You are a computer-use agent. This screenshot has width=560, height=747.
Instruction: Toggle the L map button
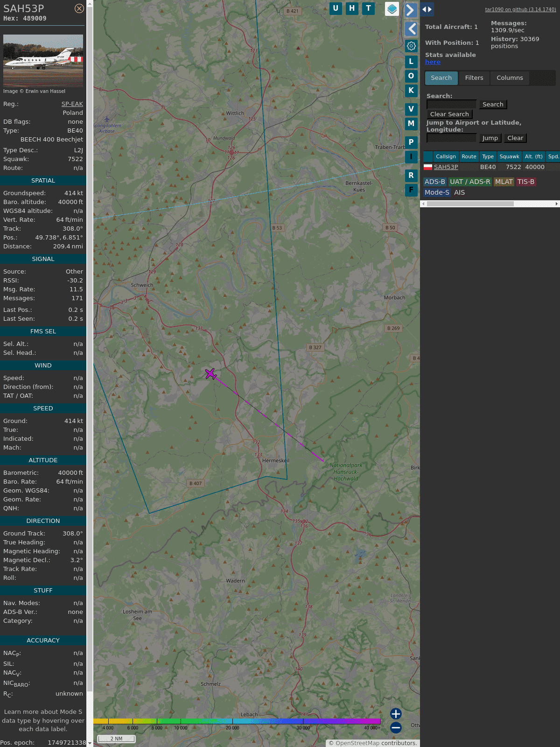[411, 62]
